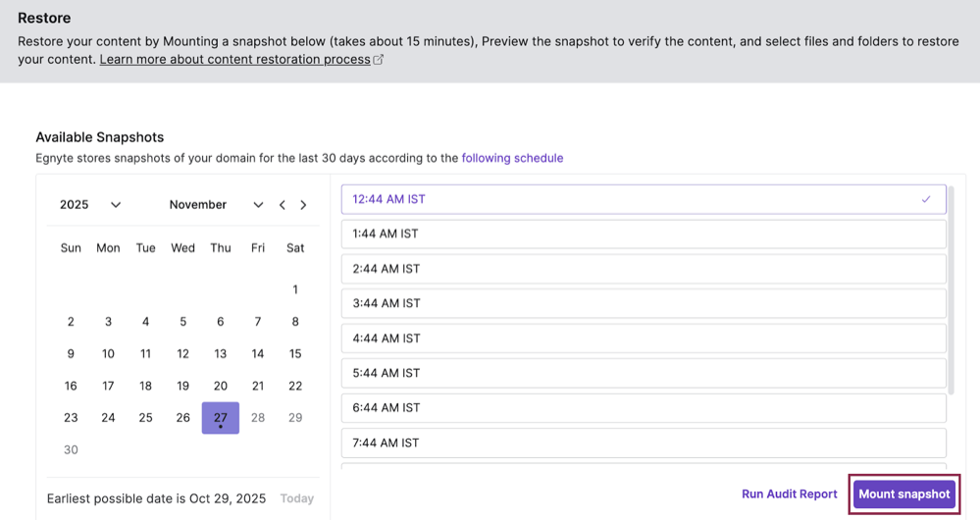
Task: Select the 7:44 AM IST snapshot
Action: [x=643, y=442]
